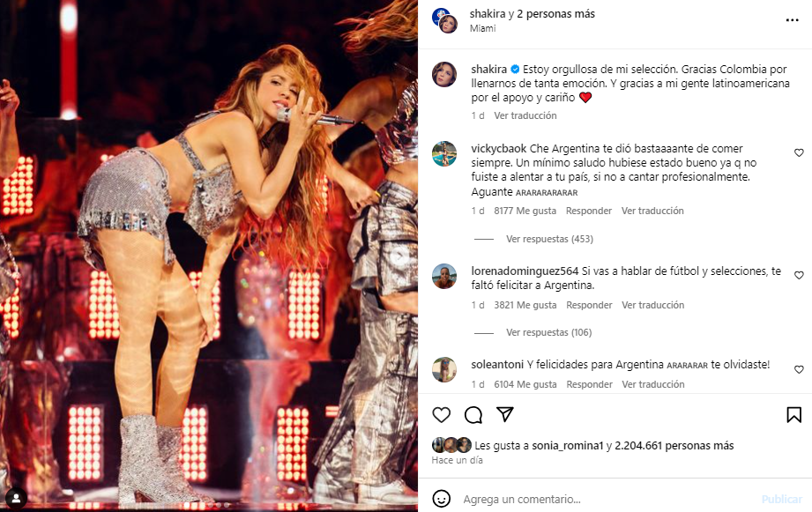View the 2.204.661 people who liked

(x=674, y=445)
